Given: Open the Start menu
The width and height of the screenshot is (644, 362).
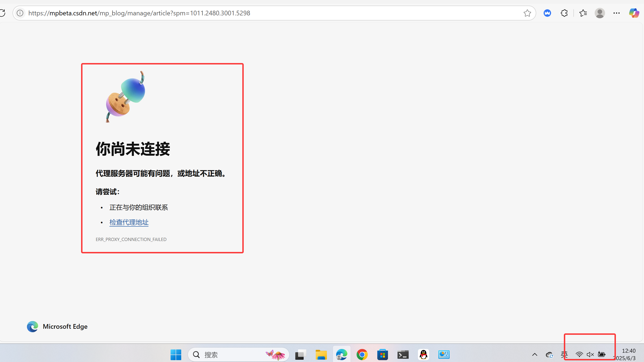Looking at the screenshot, I should point(176,355).
